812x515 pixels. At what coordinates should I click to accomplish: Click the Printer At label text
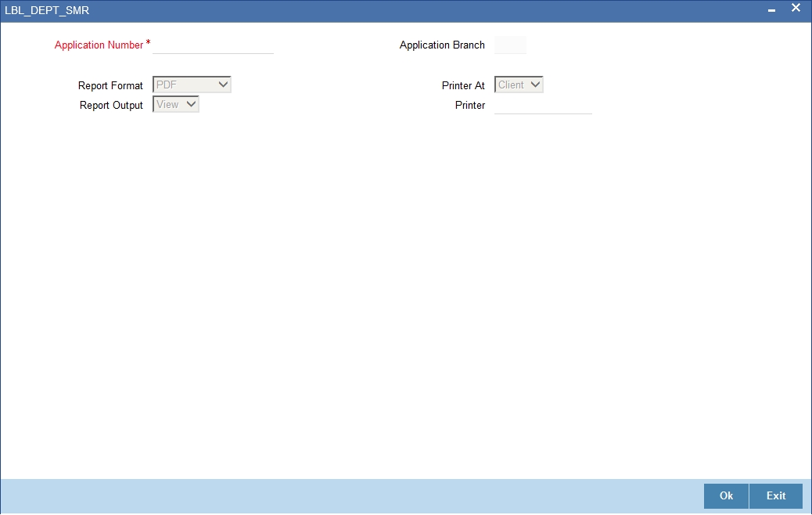click(463, 85)
